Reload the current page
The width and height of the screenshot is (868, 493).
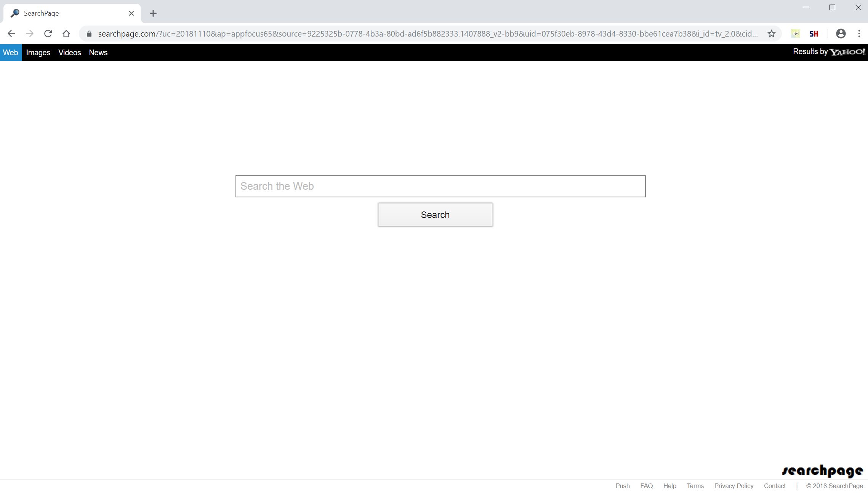48,34
